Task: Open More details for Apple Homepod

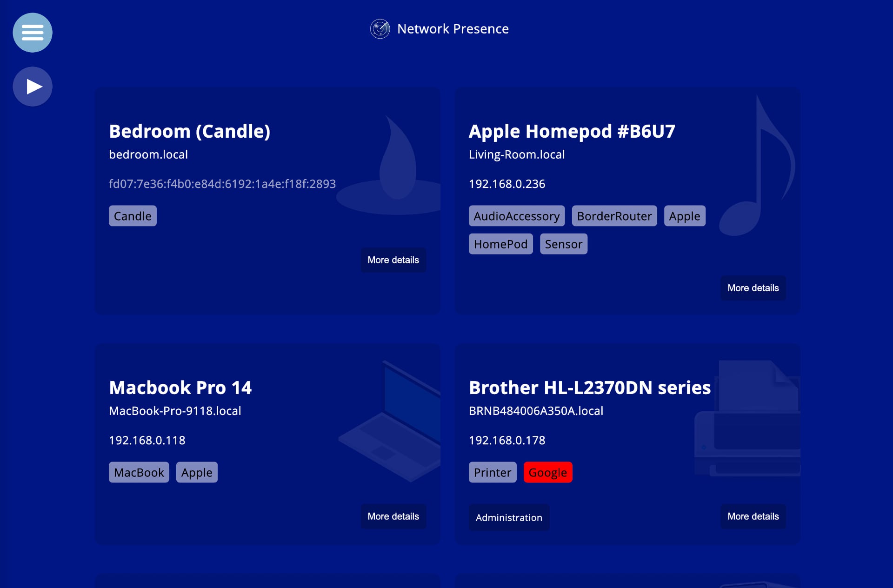Action: point(753,288)
